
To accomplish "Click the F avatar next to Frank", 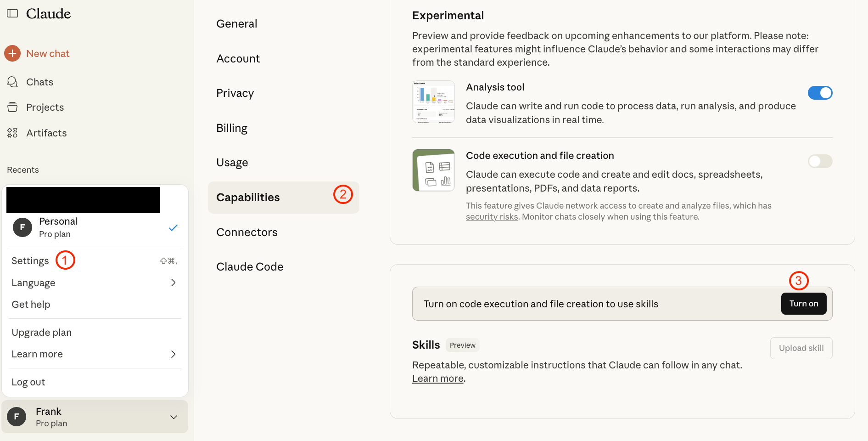I will coord(17,417).
